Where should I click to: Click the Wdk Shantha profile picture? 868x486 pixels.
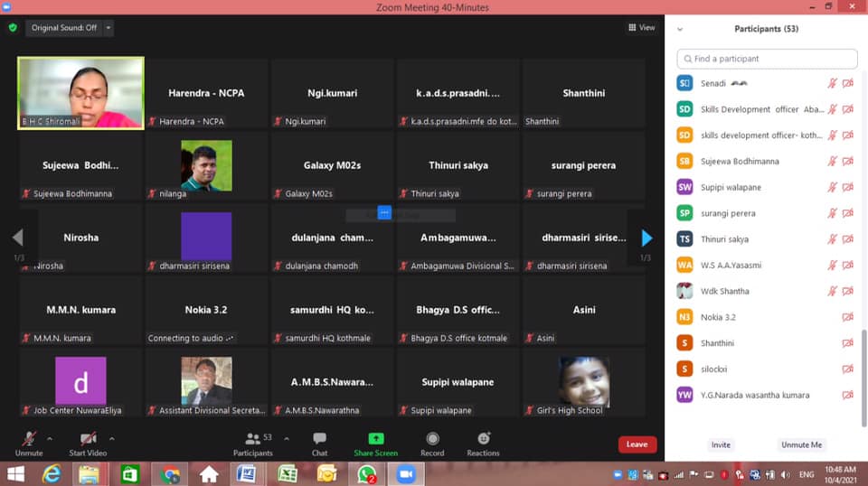pos(684,291)
